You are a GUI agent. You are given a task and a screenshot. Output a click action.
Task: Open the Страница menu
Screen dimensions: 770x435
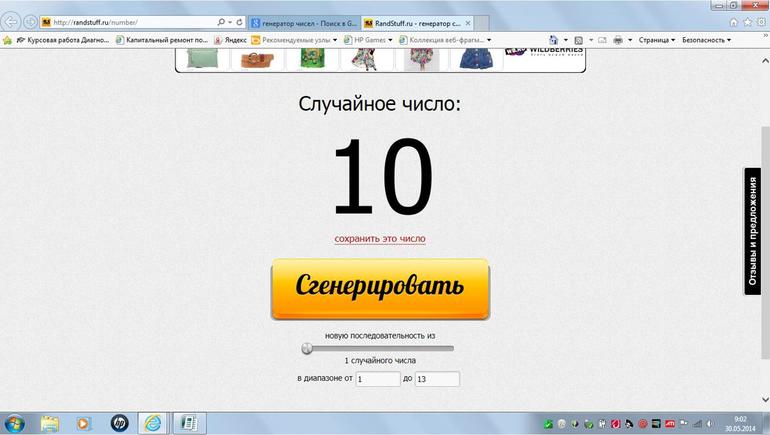[657, 40]
